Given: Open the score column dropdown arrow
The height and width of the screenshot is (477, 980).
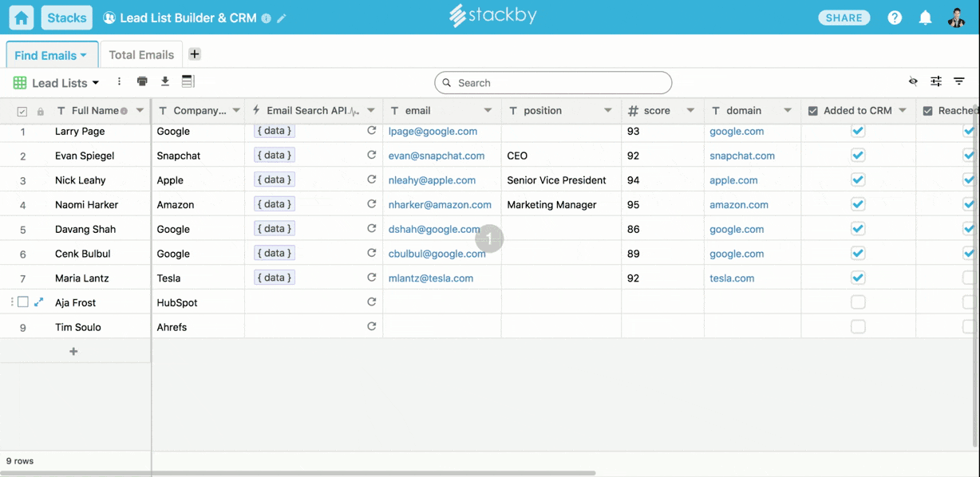Looking at the screenshot, I should pyautogui.click(x=690, y=111).
